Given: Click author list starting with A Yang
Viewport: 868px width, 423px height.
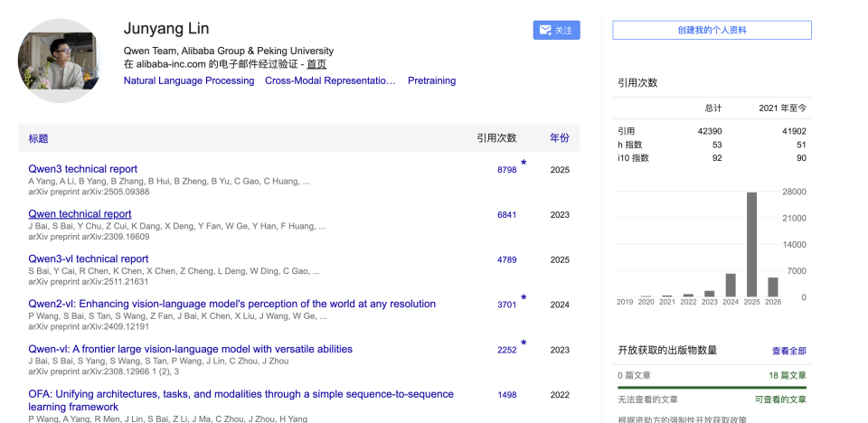Looking at the screenshot, I should (x=169, y=182).
